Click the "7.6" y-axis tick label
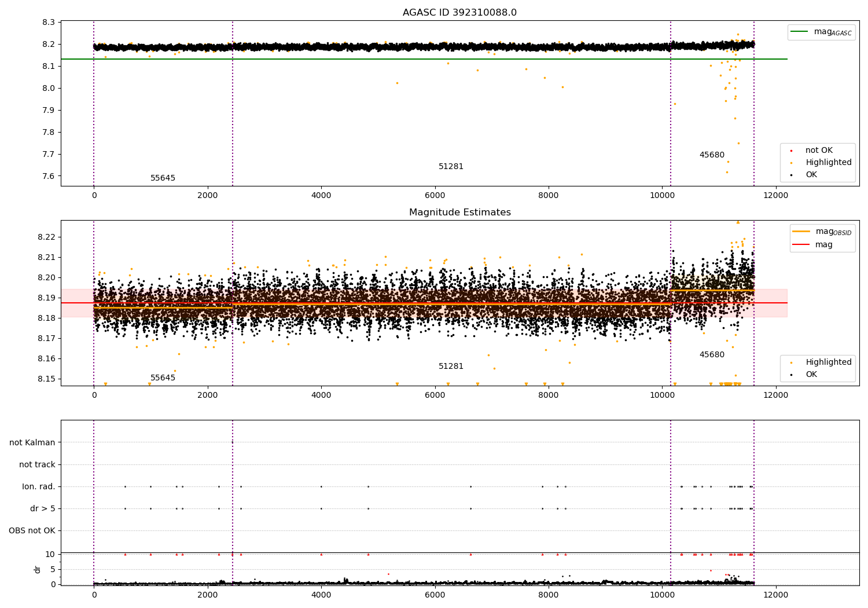Viewport: 868px width, 608px height. [49, 177]
